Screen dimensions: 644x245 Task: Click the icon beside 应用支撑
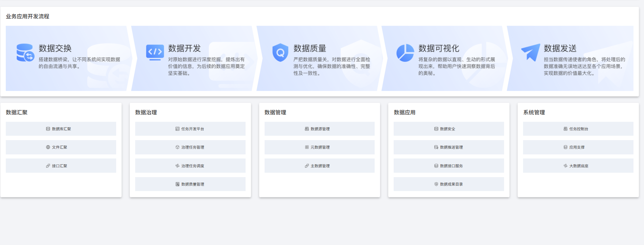566,147
